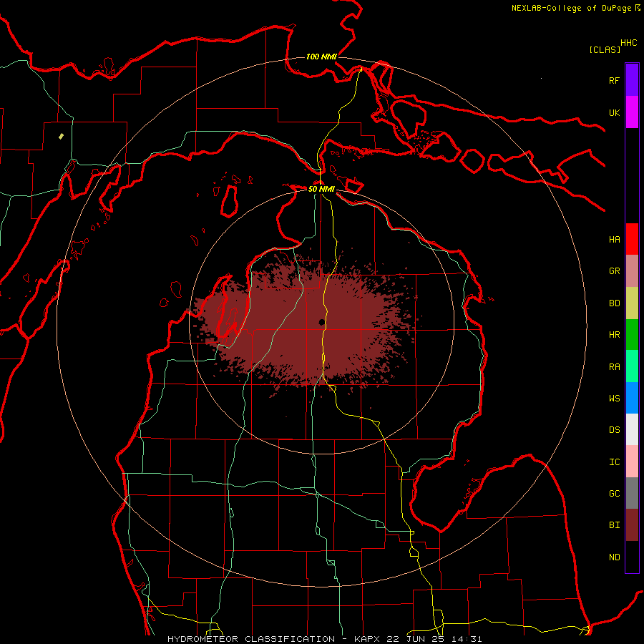Click the GR pink-brown legend swatch
Image resolution: width=644 pixels, height=644 pixels.
[632, 271]
